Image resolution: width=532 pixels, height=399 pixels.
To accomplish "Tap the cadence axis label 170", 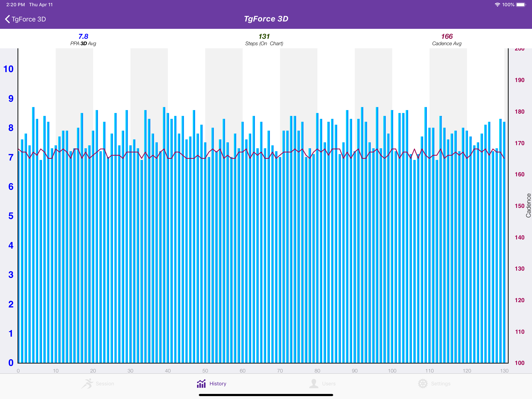I will pos(520,143).
